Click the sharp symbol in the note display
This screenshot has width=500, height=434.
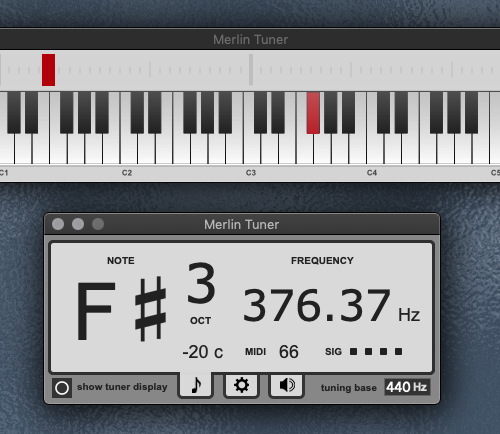click(151, 309)
